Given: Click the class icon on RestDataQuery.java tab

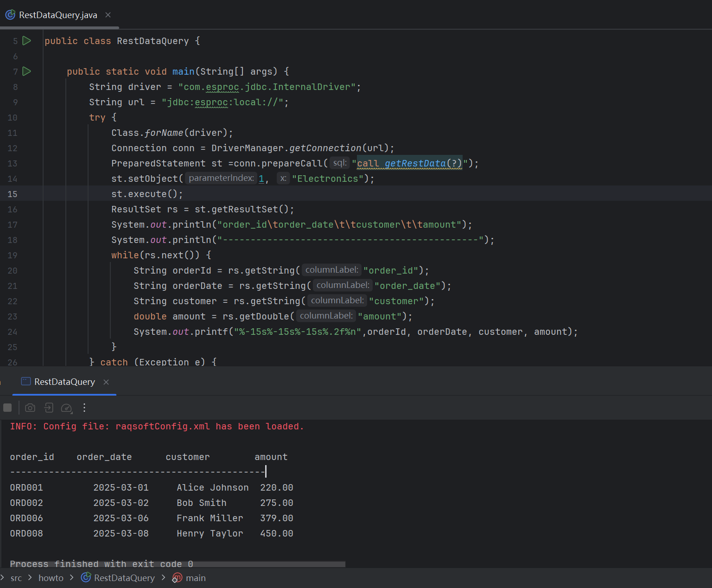Looking at the screenshot, I should coord(10,14).
